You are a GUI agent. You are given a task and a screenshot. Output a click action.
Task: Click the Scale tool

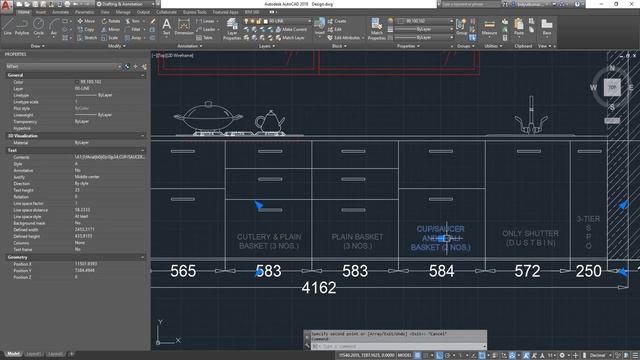[109, 38]
